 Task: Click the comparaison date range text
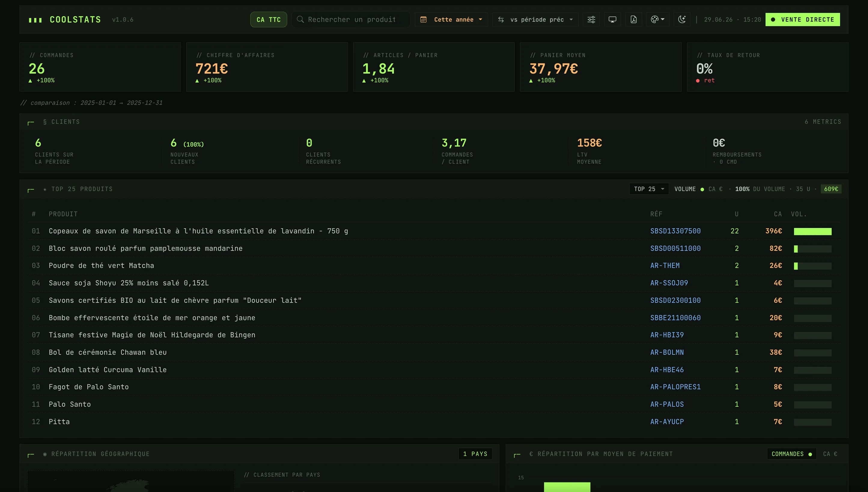(x=91, y=103)
